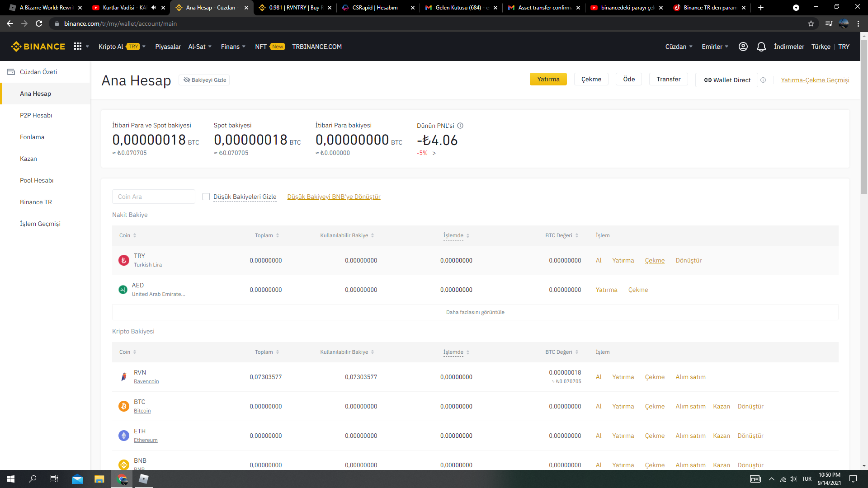The width and height of the screenshot is (868, 488).
Task: Expand the Emirler dropdown menu
Action: click(715, 47)
